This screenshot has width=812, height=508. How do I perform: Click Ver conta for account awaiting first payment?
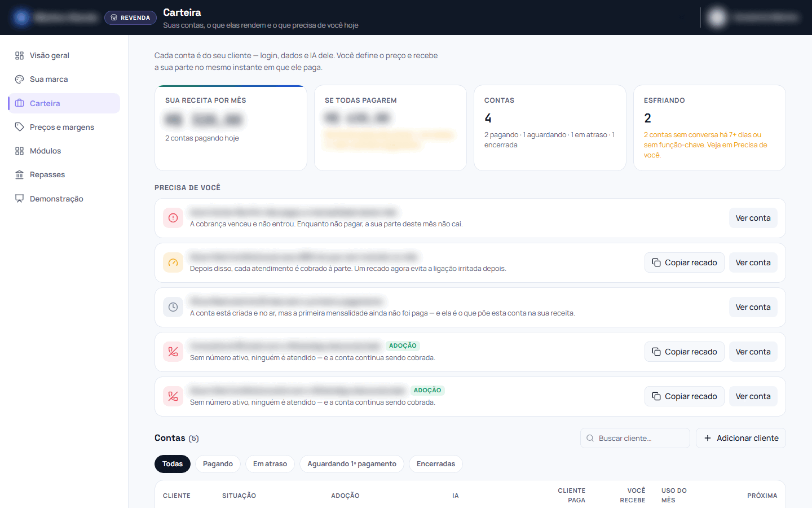[x=753, y=307]
